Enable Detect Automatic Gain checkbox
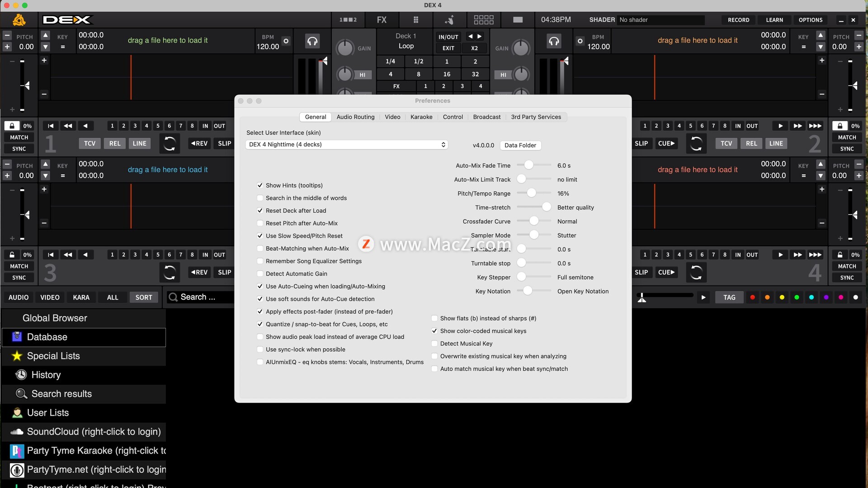Screen dimensions: 868x488 click(x=260, y=274)
